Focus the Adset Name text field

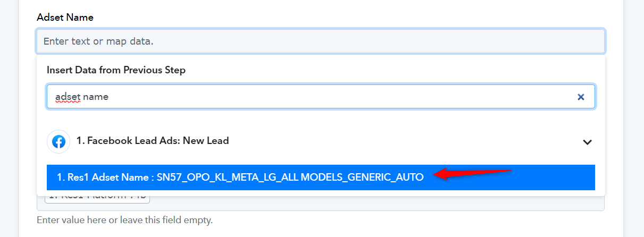[321, 41]
